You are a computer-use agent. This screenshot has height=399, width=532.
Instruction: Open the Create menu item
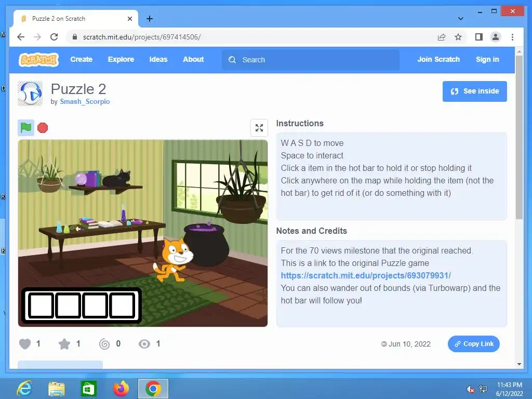[x=82, y=59]
